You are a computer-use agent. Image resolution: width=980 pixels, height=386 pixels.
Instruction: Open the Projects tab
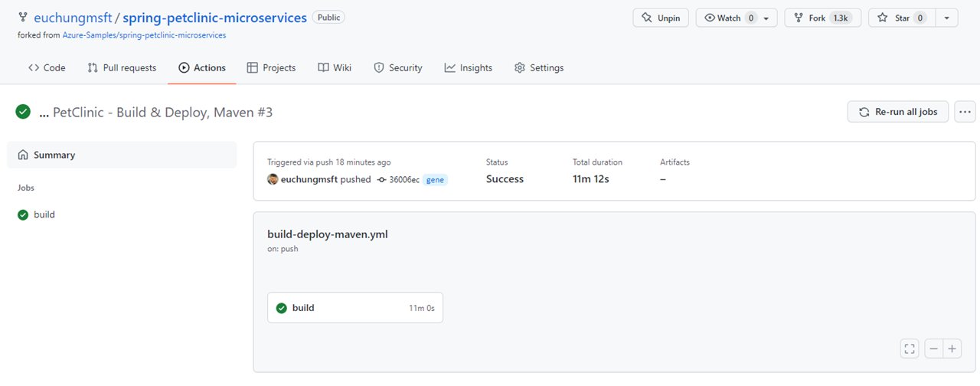(271, 67)
